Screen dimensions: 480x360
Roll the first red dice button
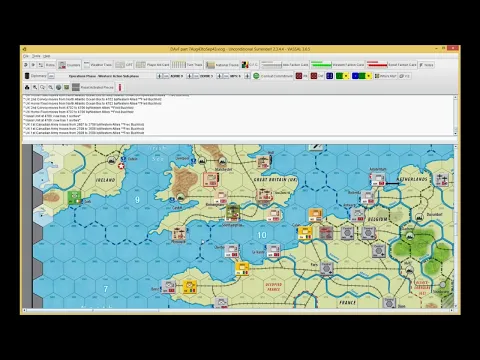301,76
